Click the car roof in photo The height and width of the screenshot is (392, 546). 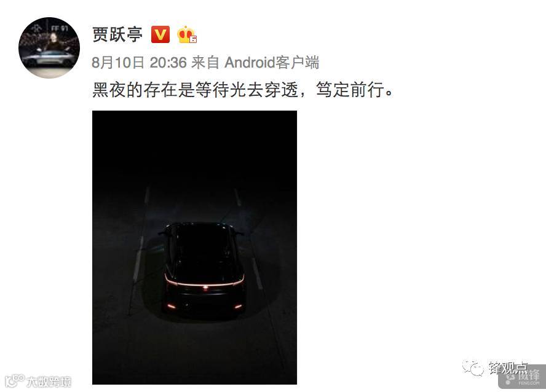click(x=202, y=243)
